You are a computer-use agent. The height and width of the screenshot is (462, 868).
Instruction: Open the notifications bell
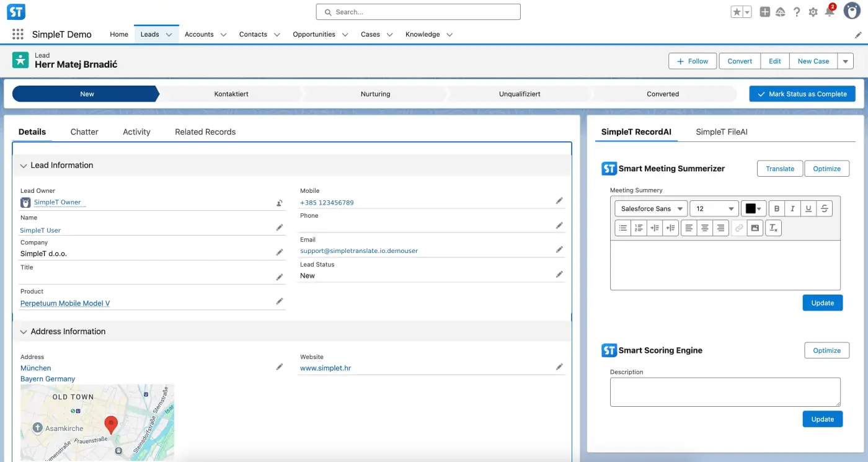(830, 11)
